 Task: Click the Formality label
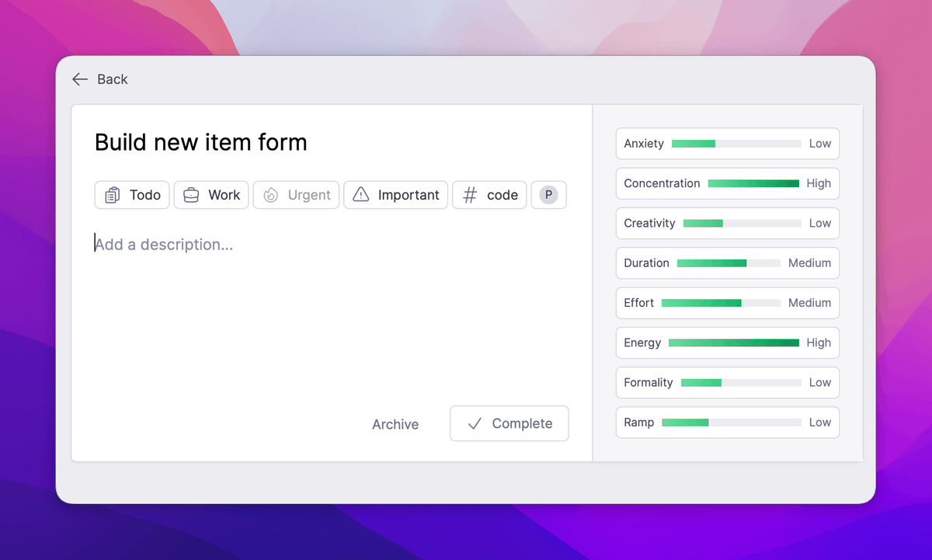(649, 383)
